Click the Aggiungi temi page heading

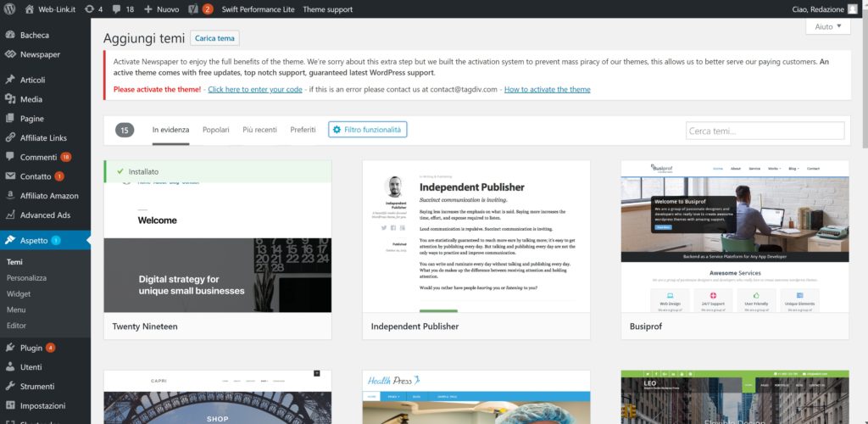point(144,38)
